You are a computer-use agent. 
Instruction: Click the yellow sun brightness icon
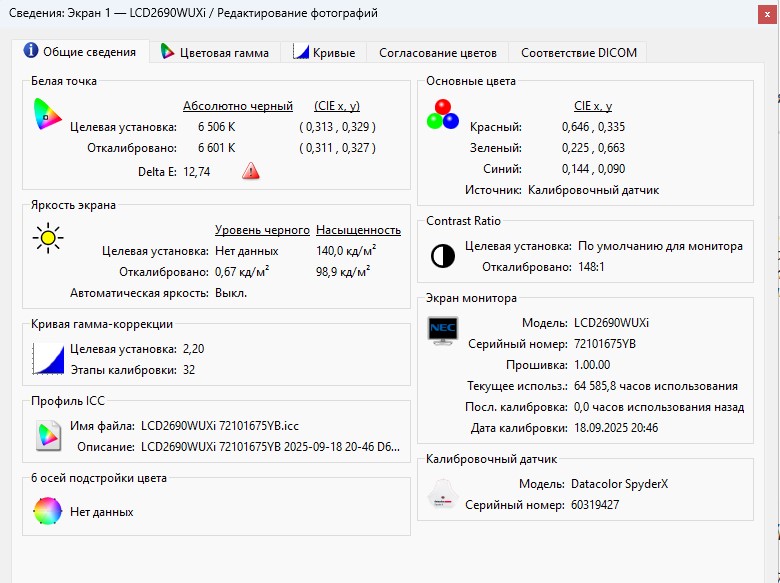click(46, 238)
